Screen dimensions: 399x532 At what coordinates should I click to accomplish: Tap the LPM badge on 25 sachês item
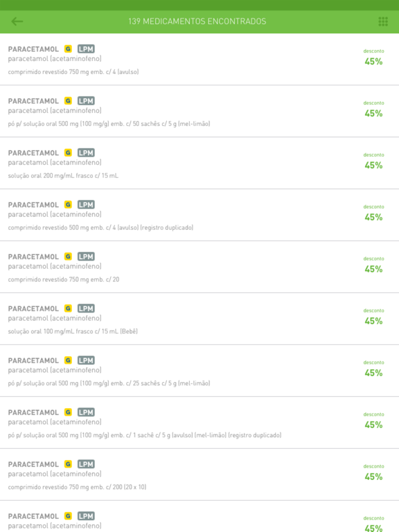[x=86, y=360]
